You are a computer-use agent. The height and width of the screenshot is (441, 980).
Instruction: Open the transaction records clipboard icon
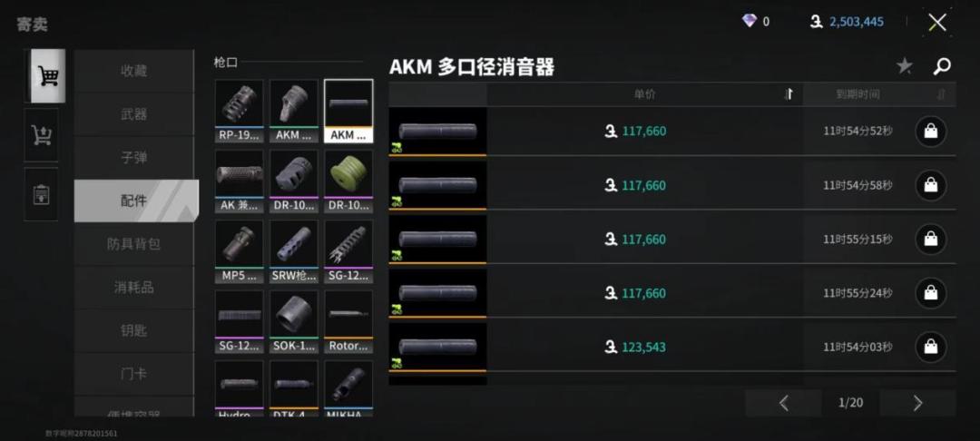[x=41, y=194]
